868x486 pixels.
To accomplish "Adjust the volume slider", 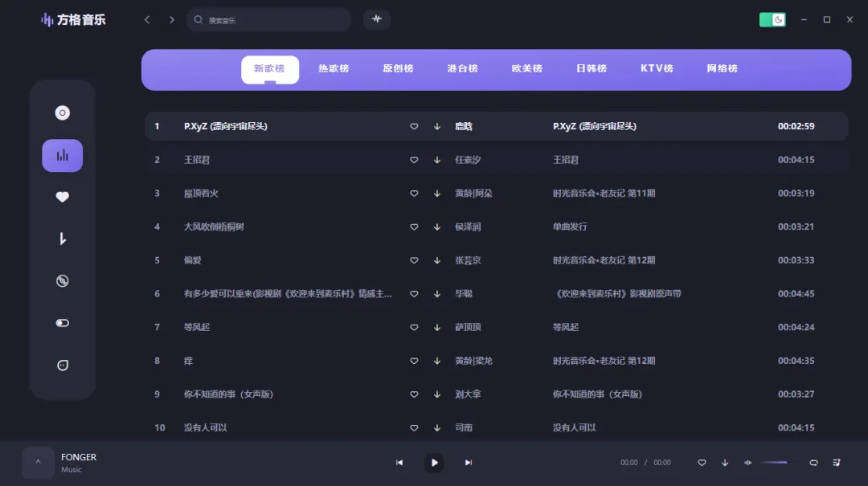I will click(x=777, y=463).
